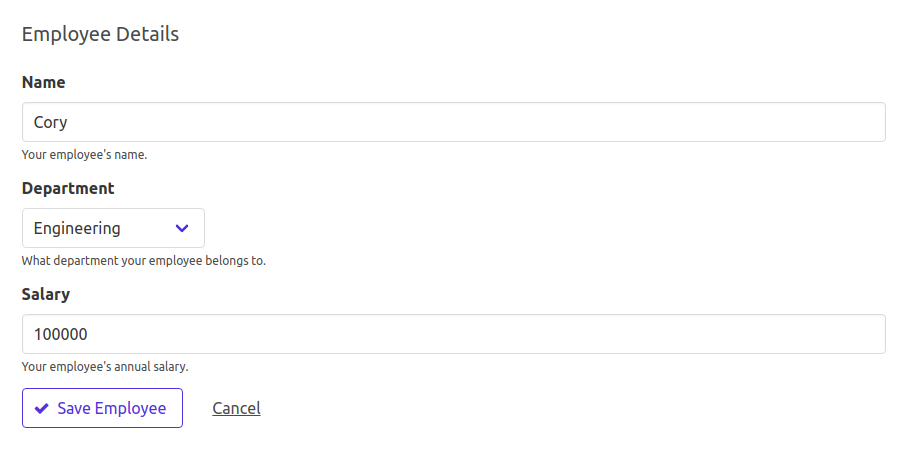Click the Cancel link
Image resolution: width=912 pixels, height=449 pixels.
coord(236,408)
